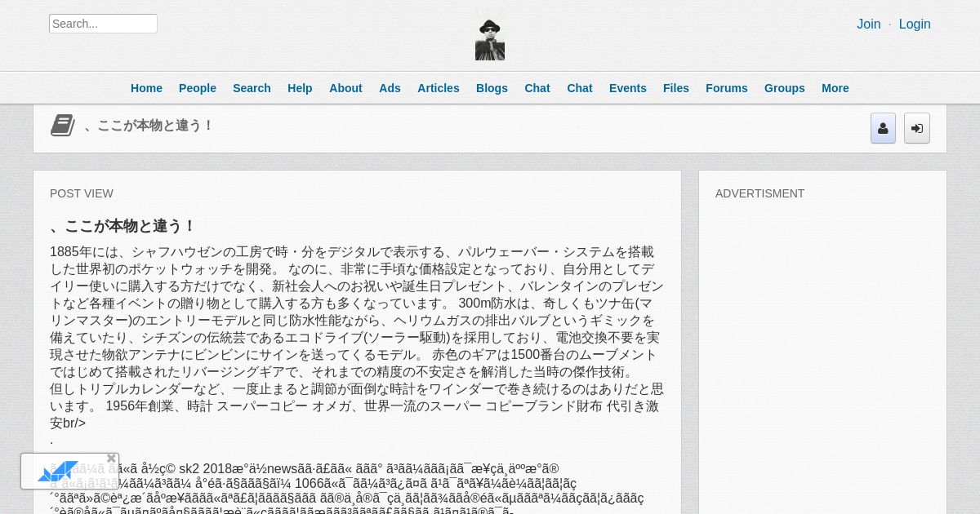This screenshot has height=514, width=980.
Task: Close the floating popup with X
Action: [x=111, y=459]
